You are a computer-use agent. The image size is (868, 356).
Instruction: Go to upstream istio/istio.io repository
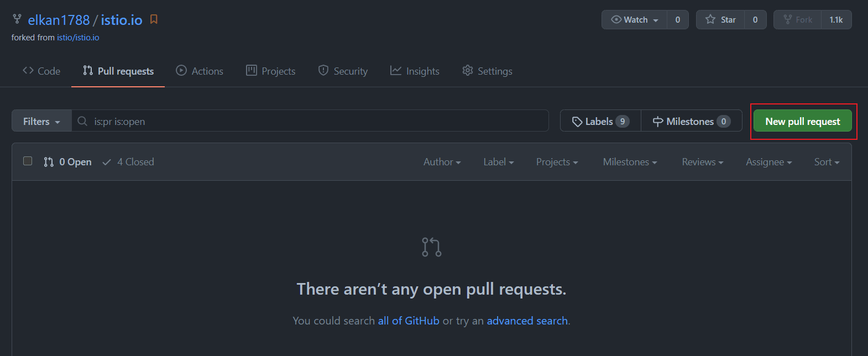point(78,38)
